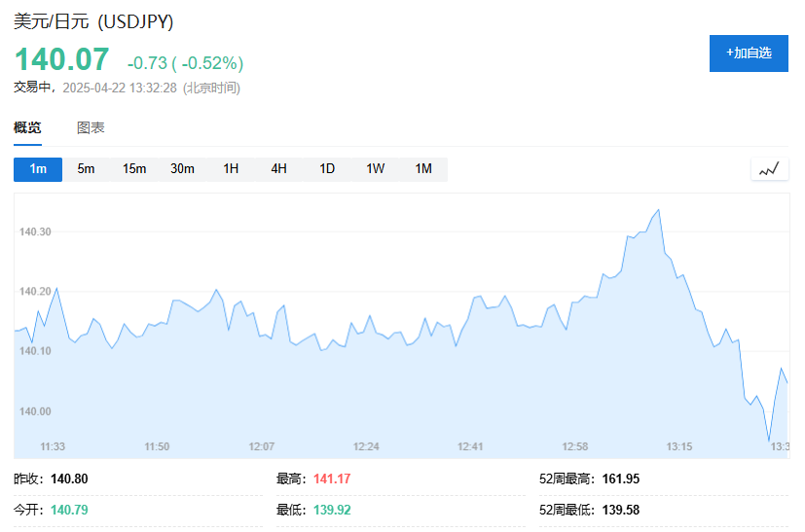
Task: Click the price peak on the chart
Action: (x=659, y=210)
